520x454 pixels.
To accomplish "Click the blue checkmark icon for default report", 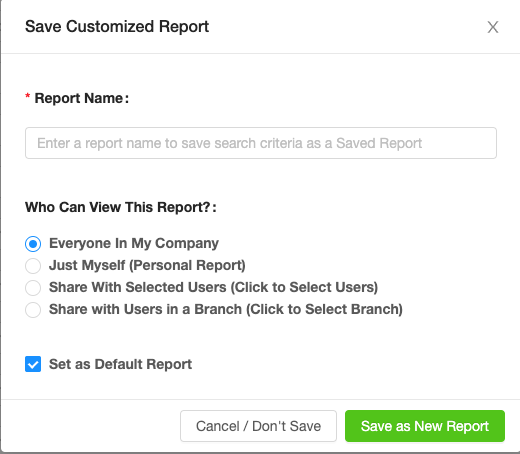I will pos(33,364).
